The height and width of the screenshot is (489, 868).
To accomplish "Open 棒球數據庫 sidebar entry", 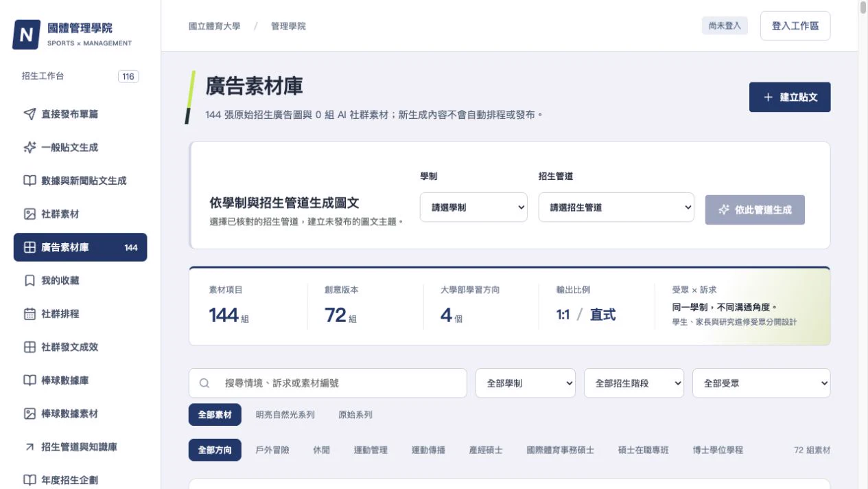I will click(x=80, y=380).
